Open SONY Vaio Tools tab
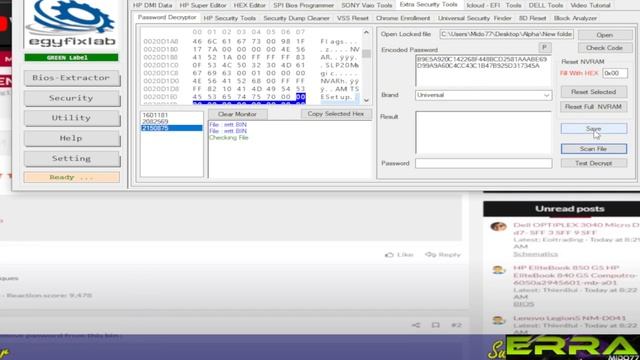 (367, 5)
